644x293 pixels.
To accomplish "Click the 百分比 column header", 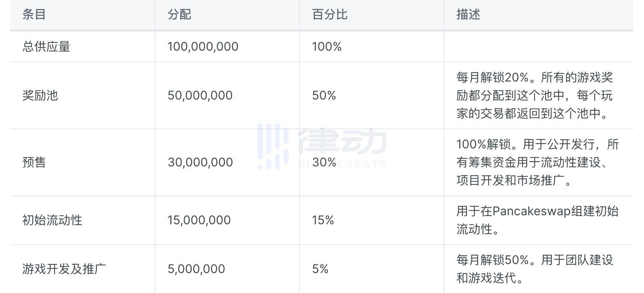I will coord(330,15).
